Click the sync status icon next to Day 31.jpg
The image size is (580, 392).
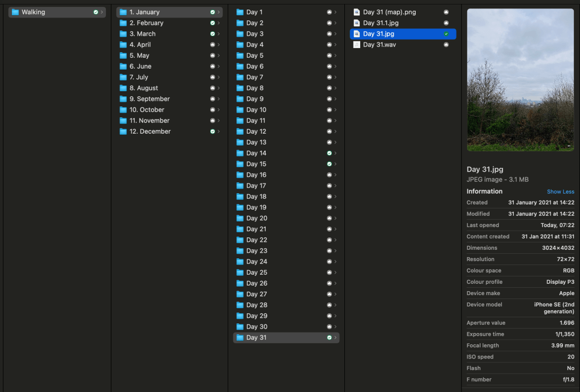pyautogui.click(x=446, y=34)
